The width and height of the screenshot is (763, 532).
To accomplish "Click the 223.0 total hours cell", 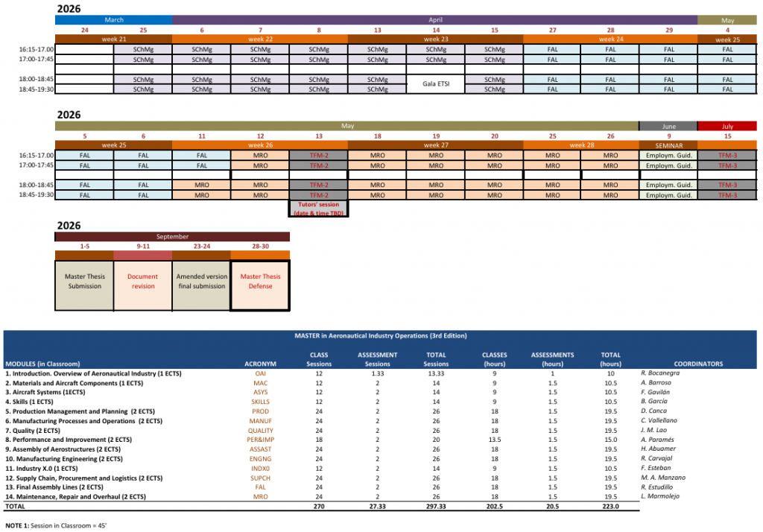I will click(610, 507).
